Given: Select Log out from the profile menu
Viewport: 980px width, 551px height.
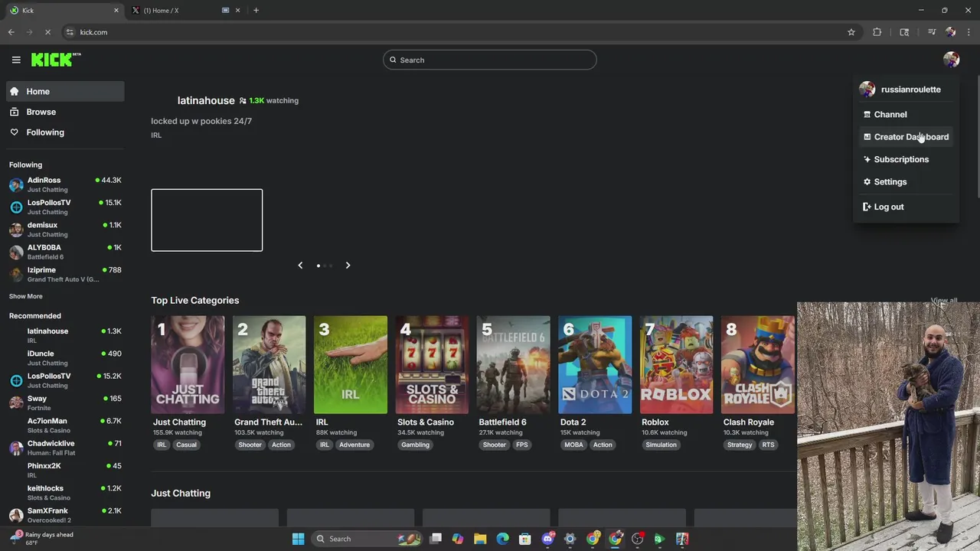Looking at the screenshot, I should [906, 207].
